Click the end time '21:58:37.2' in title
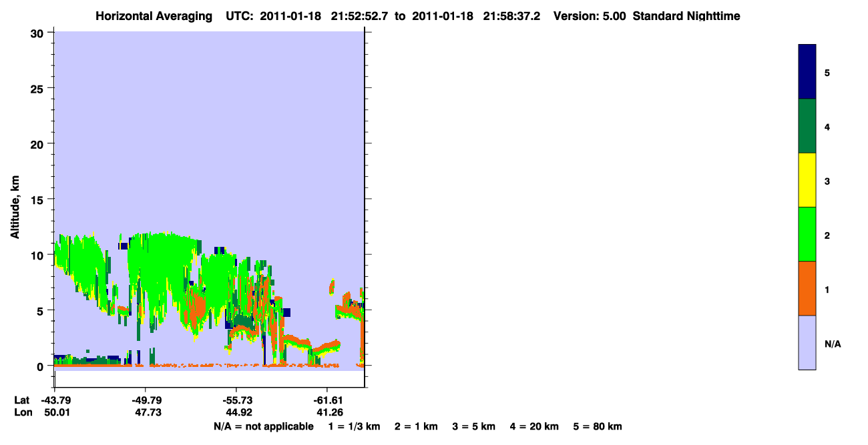Viewport: 868px width, 445px height. (513, 16)
